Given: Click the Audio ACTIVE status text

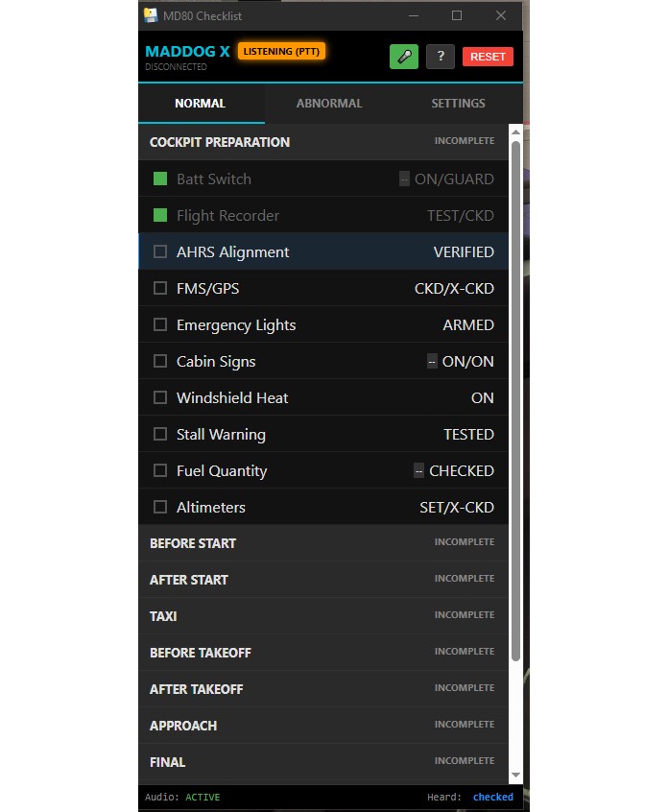Looking at the screenshot, I should pos(203,797).
